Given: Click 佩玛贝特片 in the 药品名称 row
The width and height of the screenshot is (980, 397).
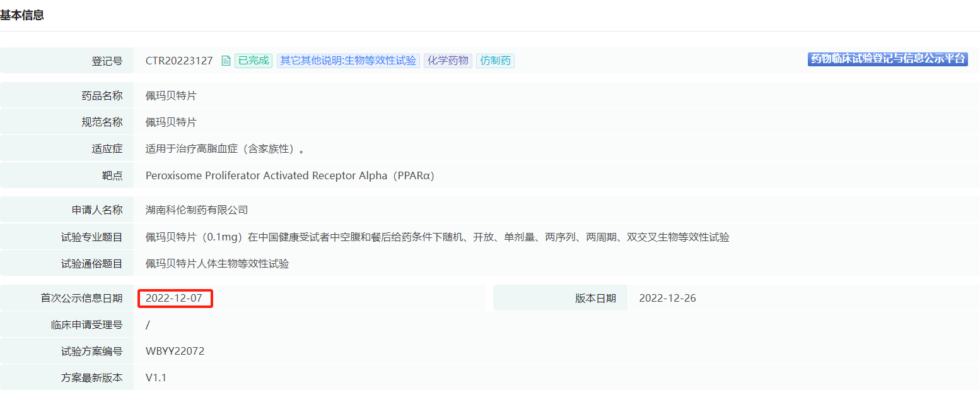Looking at the screenshot, I should coord(171,96).
